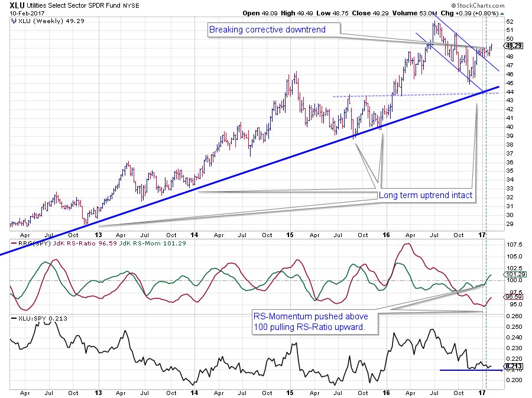Screen dimensions: 532x398
Task: Click the 0.213 XLU:SPY axis label
Action: (x=514, y=366)
